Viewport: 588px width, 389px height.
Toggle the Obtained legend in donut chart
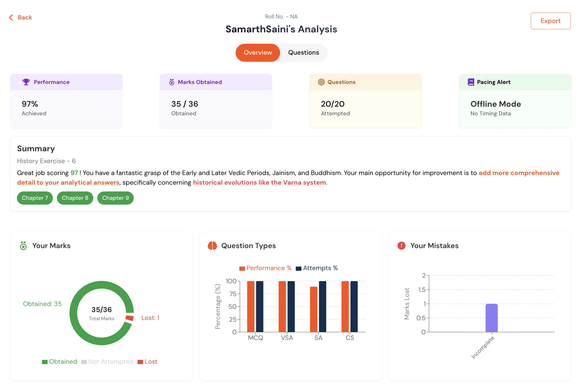point(59,362)
